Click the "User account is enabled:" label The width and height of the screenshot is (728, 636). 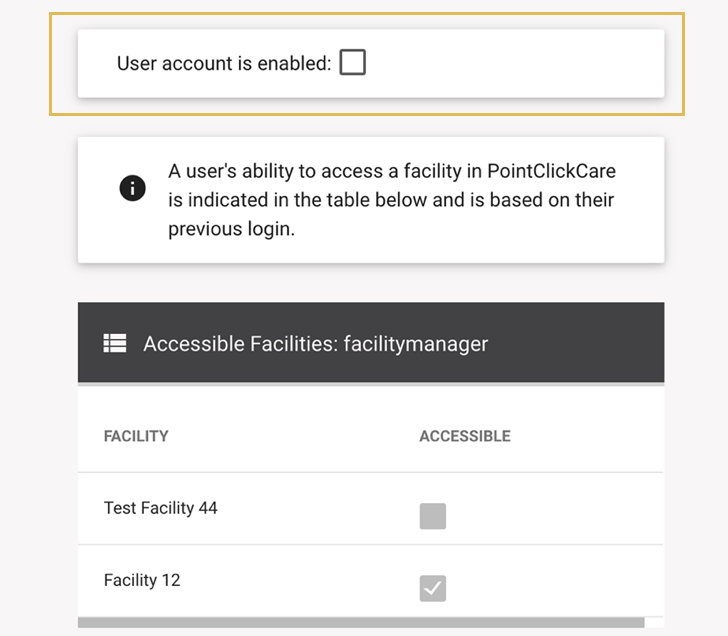(223, 63)
